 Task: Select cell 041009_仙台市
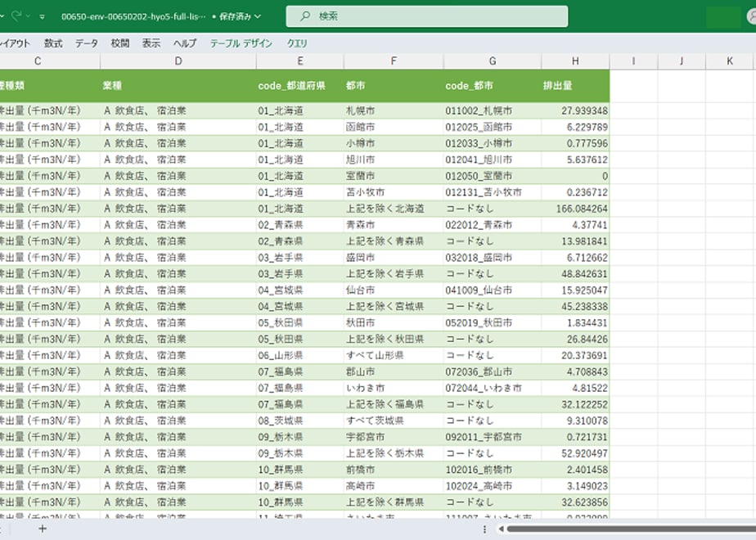pyautogui.click(x=493, y=290)
